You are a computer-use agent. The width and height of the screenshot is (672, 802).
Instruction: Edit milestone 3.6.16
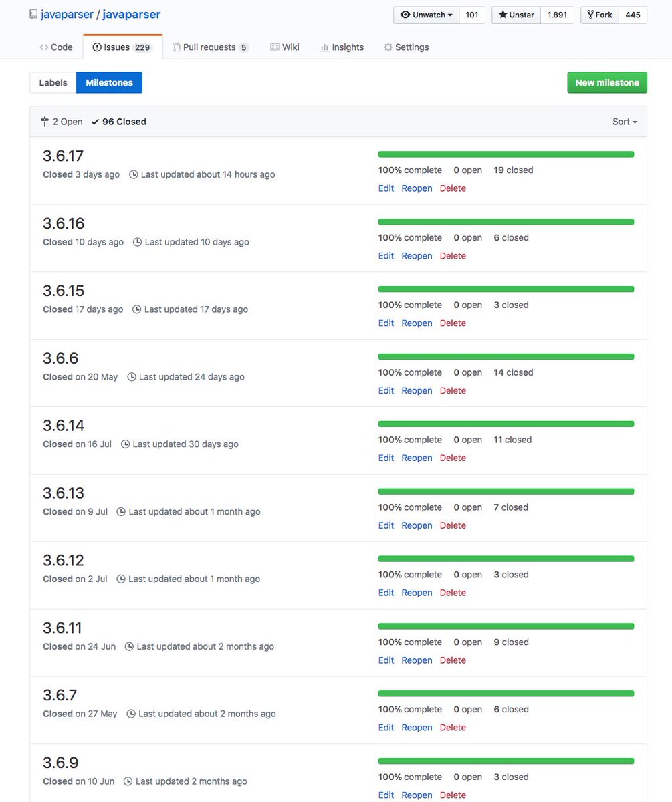(x=386, y=256)
